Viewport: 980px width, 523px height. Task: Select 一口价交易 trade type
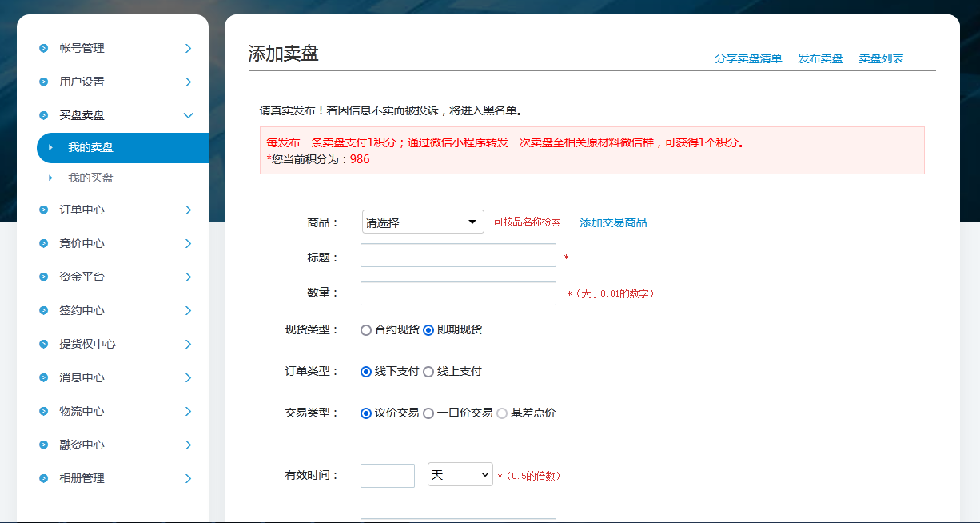pos(428,413)
